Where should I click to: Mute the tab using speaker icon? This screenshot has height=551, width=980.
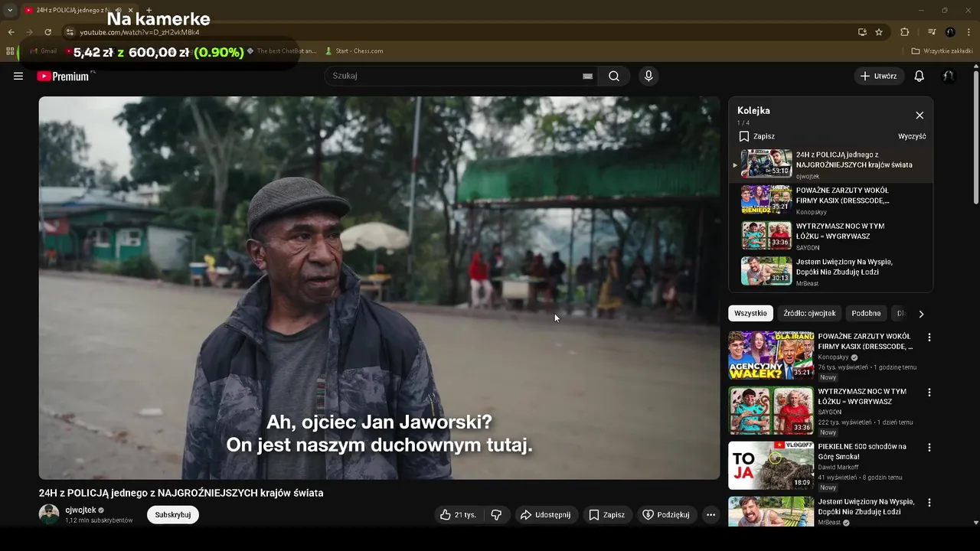click(119, 10)
